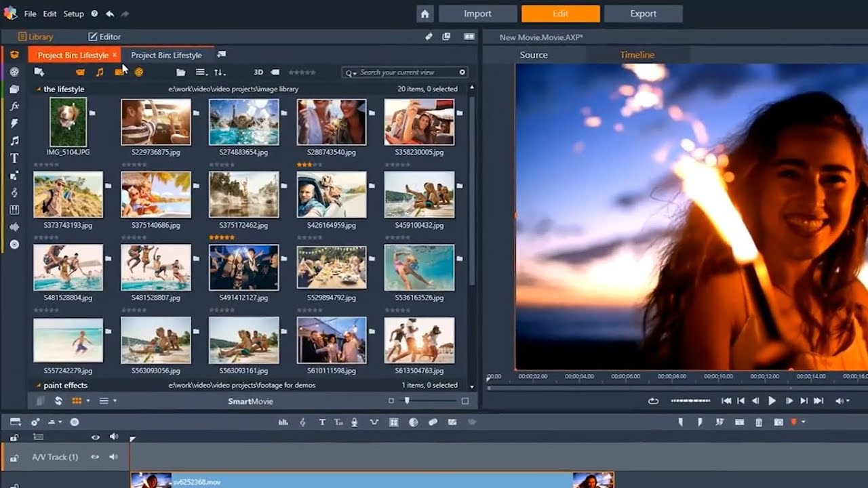Open the timeline settings gear icon
The image size is (868, 488).
35,422
